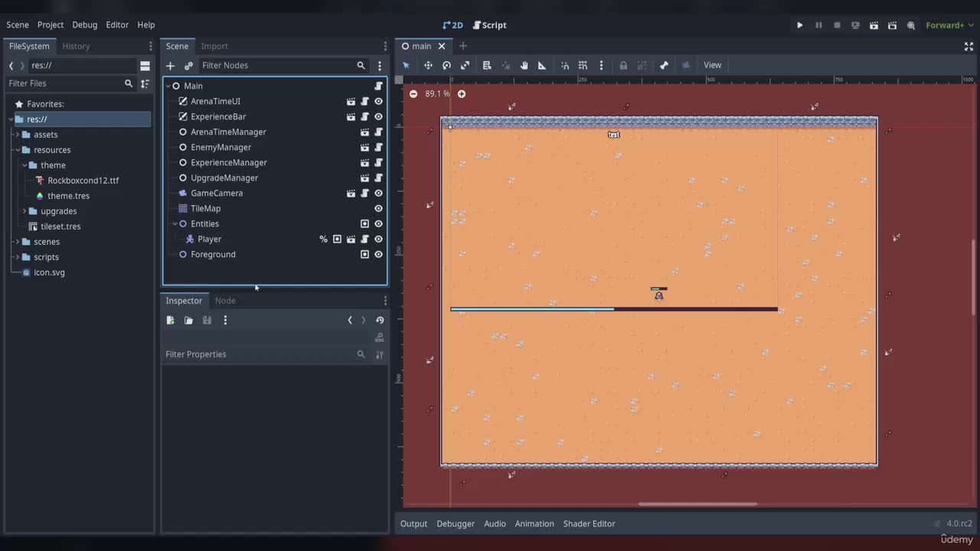Select the Select Mode arrow tool
The width and height of the screenshot is (980, 551).
(x=407, y=65)
